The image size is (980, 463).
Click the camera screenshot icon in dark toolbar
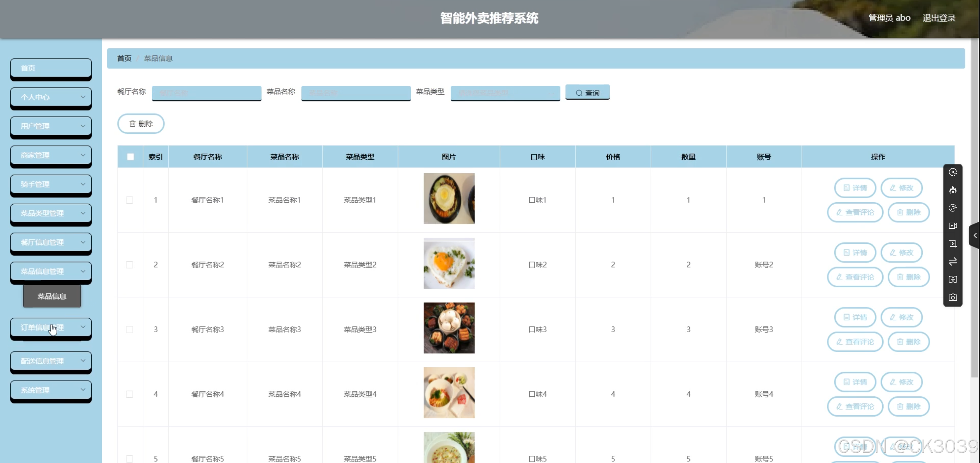(x=953, y=297)
